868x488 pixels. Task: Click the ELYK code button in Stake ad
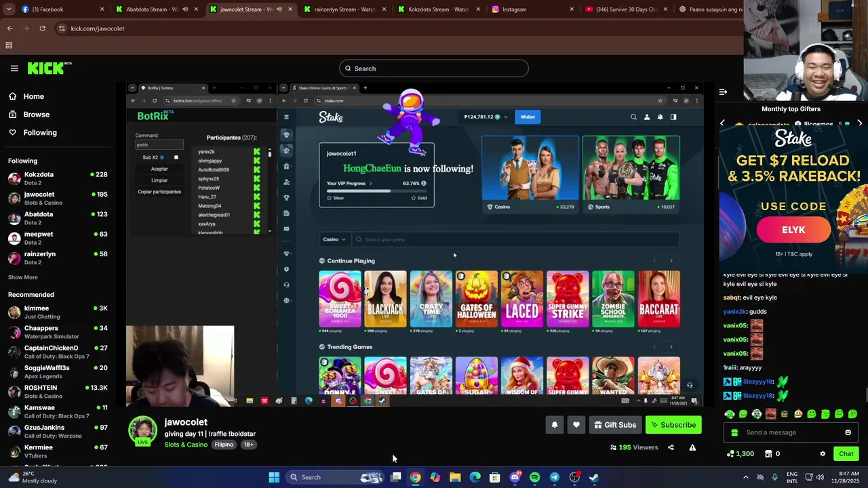point(793,230)
